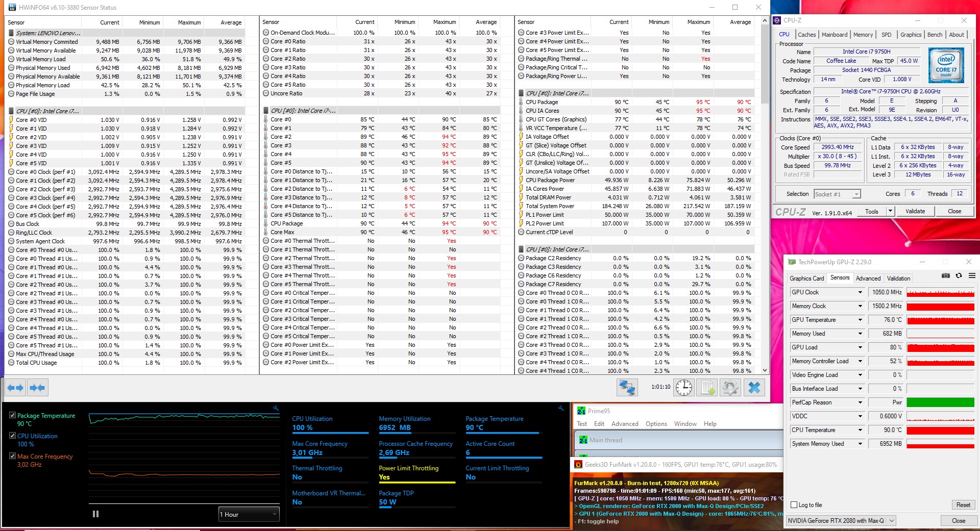Select the Uncore Ratio sensor row
Screen dimensions: 980x531
pos(380,93)
